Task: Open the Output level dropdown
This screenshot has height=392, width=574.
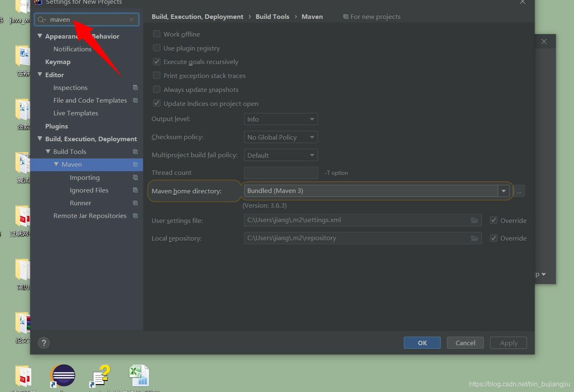Action: tap(281, 119)
